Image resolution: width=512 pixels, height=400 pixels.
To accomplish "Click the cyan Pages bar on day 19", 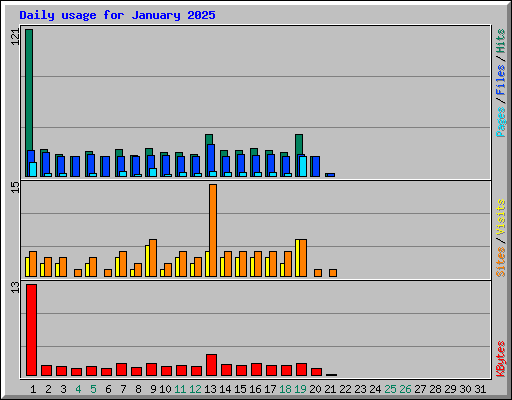I will (303, 166).
